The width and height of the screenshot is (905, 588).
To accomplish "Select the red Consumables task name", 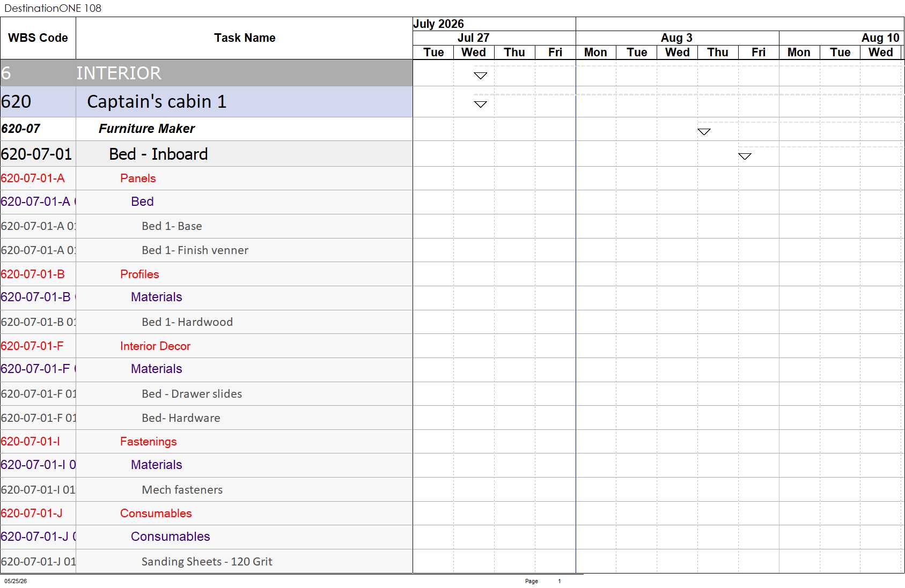I will 156,513.
